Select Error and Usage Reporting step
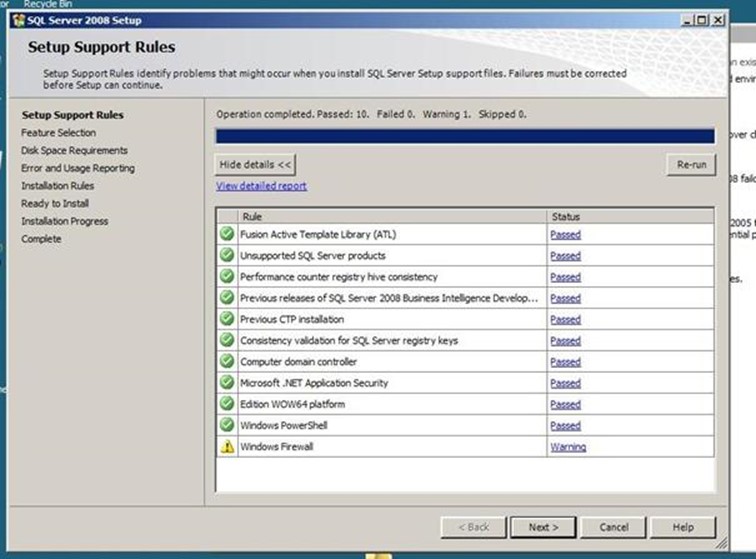 click(78, 168)
